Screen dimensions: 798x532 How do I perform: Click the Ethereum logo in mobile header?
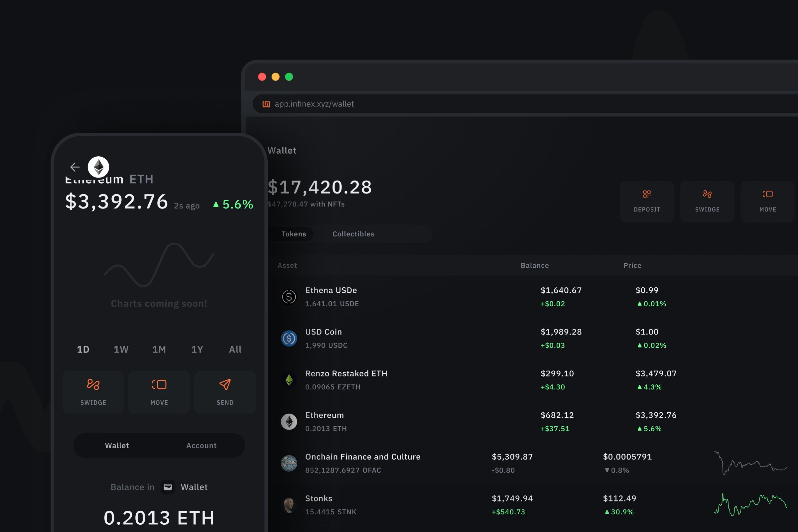pyautogui.click(x=98, y=167)
